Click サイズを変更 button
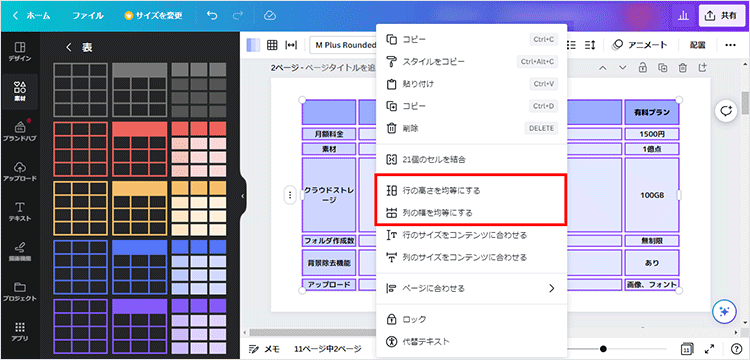The height and width of the screenshot is (360, 750). (x=154, y=16)
